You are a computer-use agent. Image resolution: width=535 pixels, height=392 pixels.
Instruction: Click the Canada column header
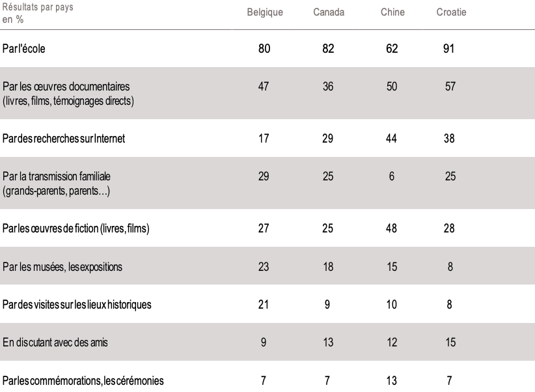click(x=329, y=13)
